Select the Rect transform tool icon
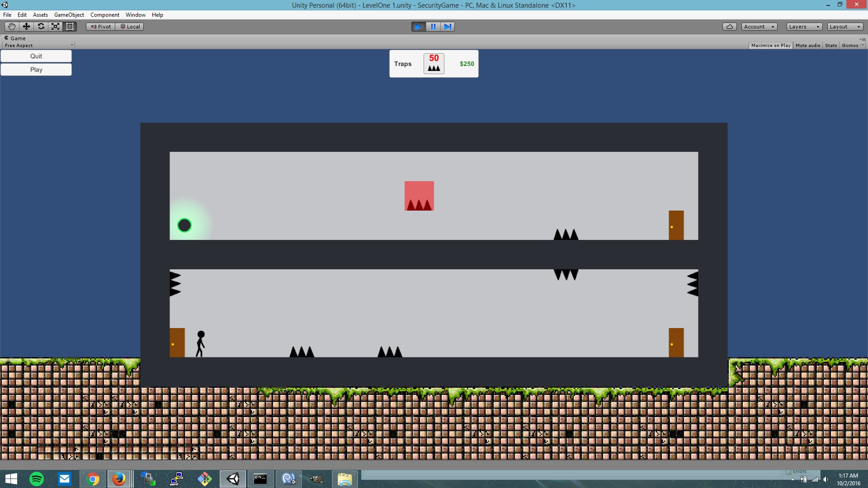 [x=70, y=27]
